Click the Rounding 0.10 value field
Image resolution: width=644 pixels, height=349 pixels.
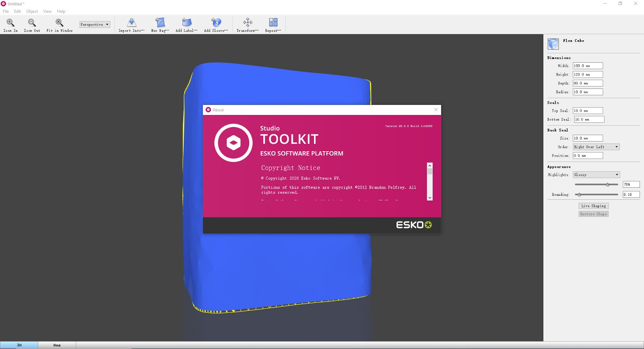coord(631,195)
